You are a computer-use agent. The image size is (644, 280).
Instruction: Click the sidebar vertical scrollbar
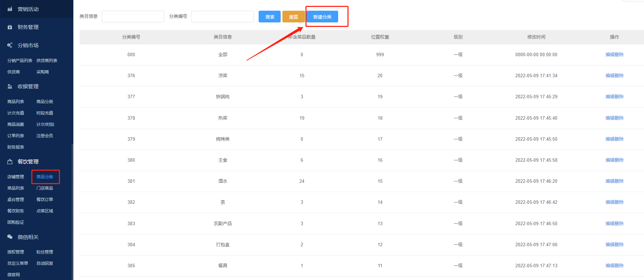pos(72,207)
